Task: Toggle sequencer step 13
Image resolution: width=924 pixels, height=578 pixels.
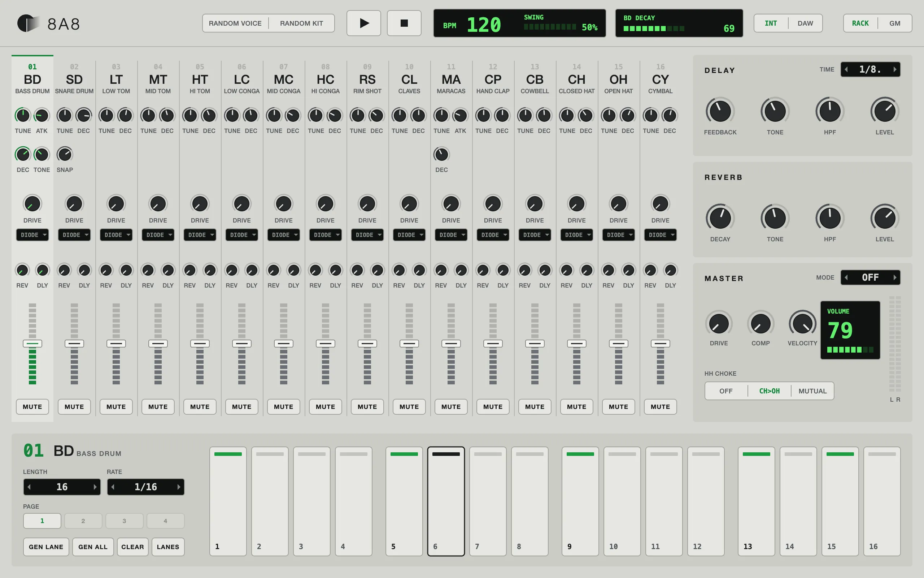Action: tap(757, 501)
